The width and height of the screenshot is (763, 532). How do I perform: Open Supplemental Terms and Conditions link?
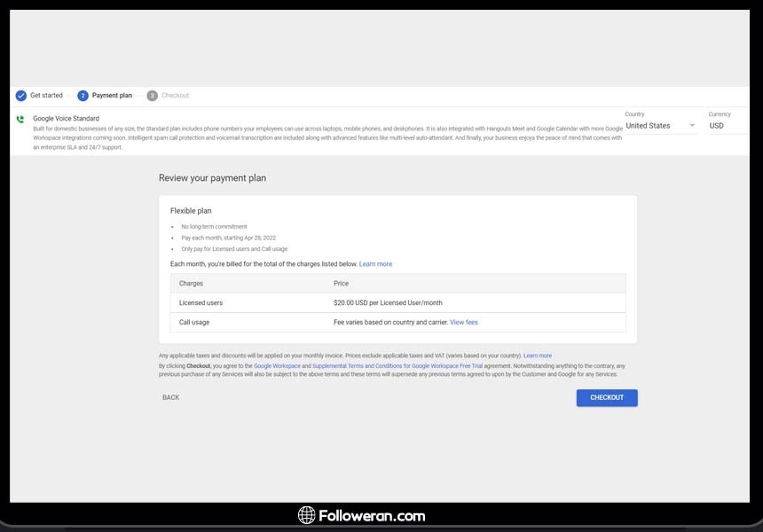click(397, 365)
